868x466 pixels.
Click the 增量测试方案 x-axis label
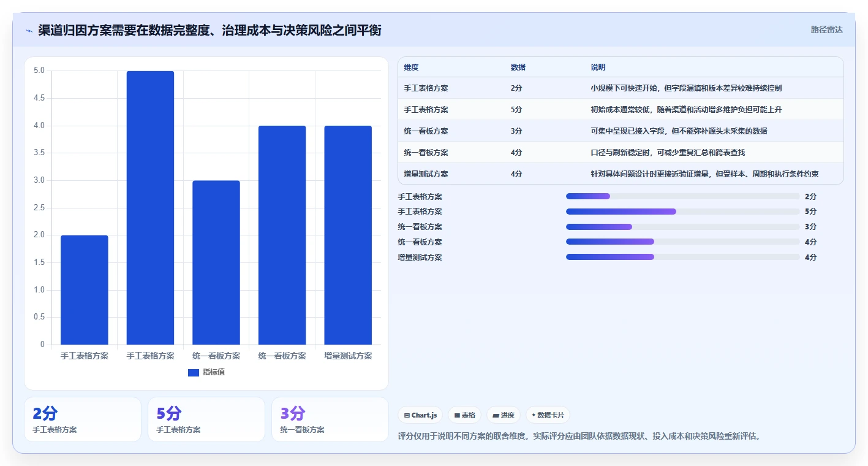(348, 356)
